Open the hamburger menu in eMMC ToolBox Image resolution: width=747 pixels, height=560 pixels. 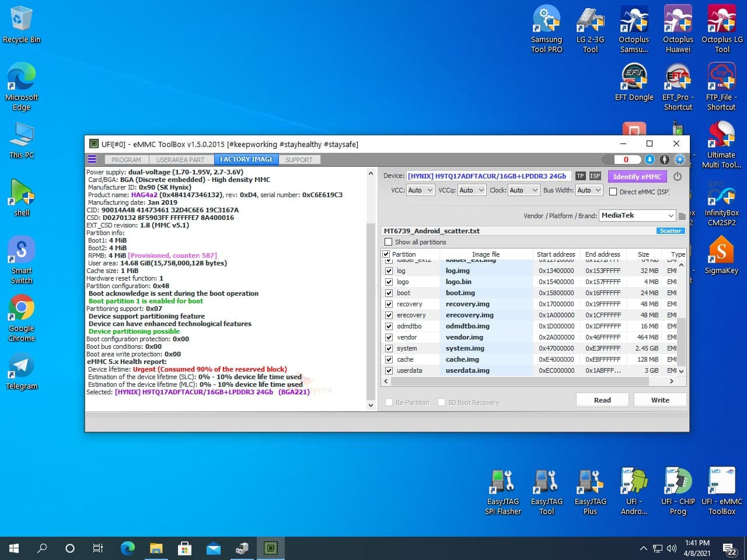[x=92, y=159]
